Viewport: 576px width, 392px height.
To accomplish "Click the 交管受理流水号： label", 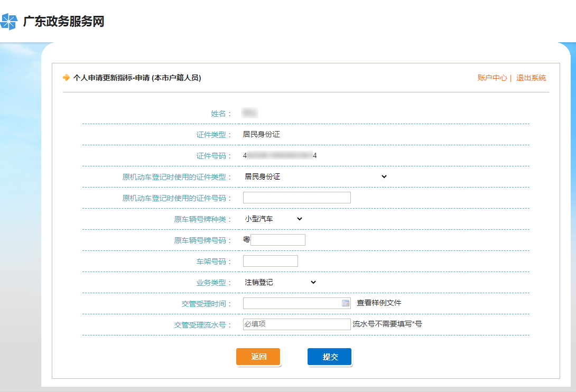I will [x=203, y=325].
